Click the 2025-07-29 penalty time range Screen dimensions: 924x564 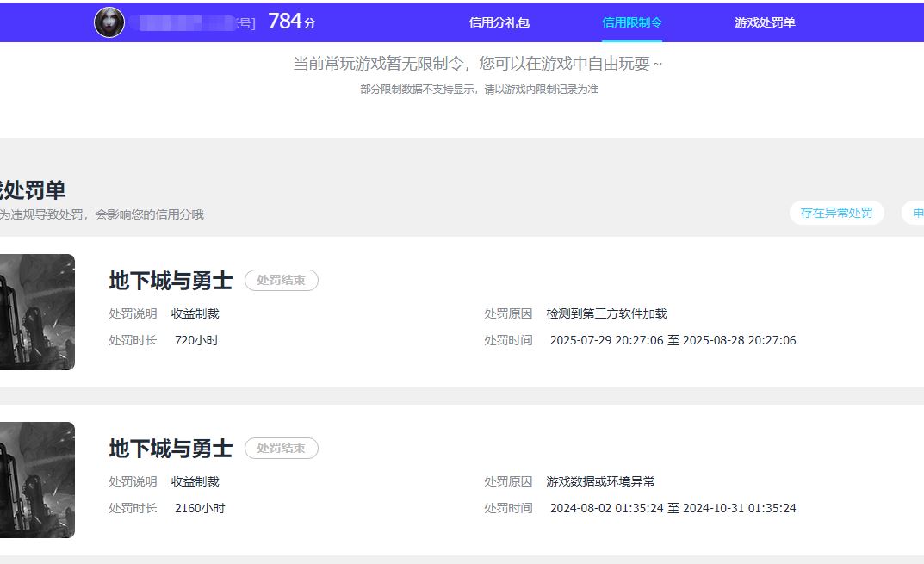click(673, 341)
